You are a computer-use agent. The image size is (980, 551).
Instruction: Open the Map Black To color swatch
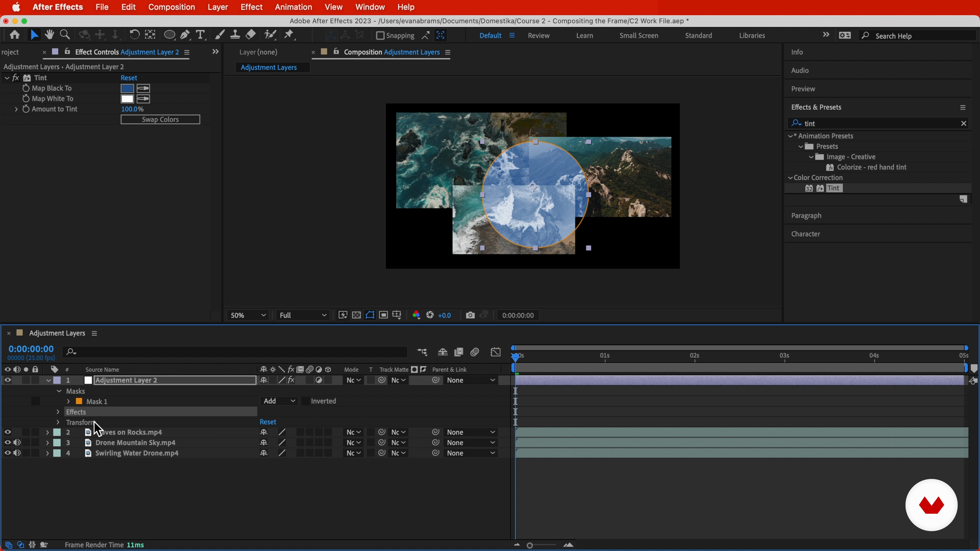(x=127, y=88)
